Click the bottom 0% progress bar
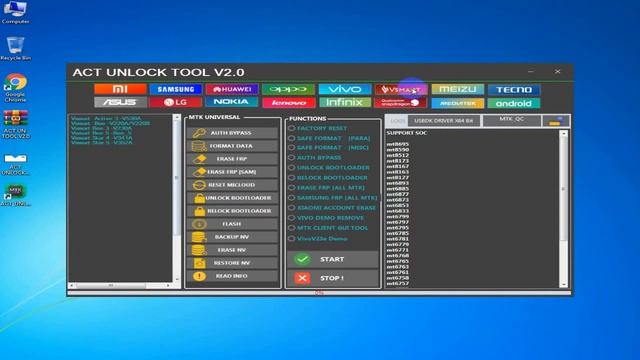This screenshot has width=640, height=360. (x=319, y=293)
